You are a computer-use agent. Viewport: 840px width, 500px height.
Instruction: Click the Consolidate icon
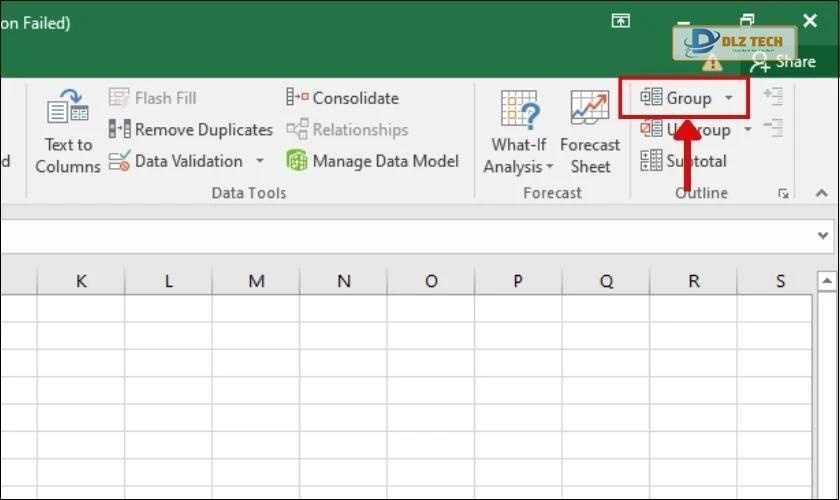(297, 98)
